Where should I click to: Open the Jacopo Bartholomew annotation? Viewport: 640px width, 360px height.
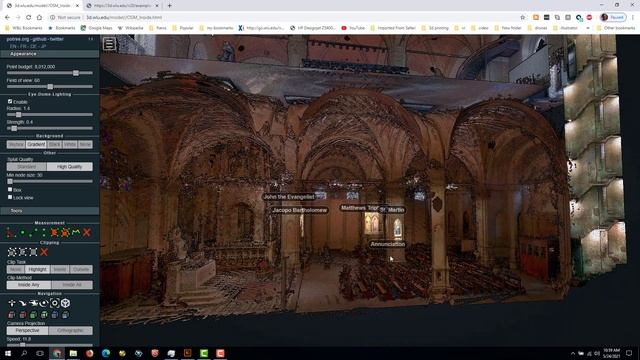tap(299, 210)
